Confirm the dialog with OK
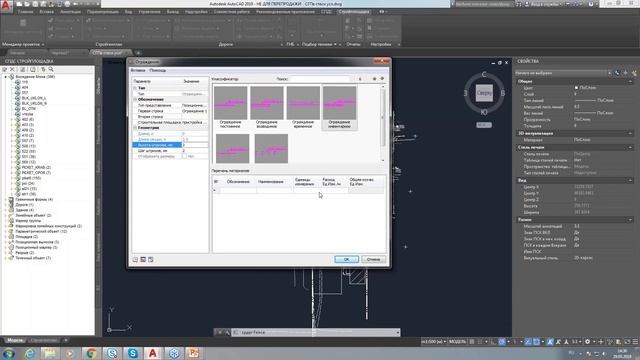Screen dimensions: 640x360 (346, 260)
